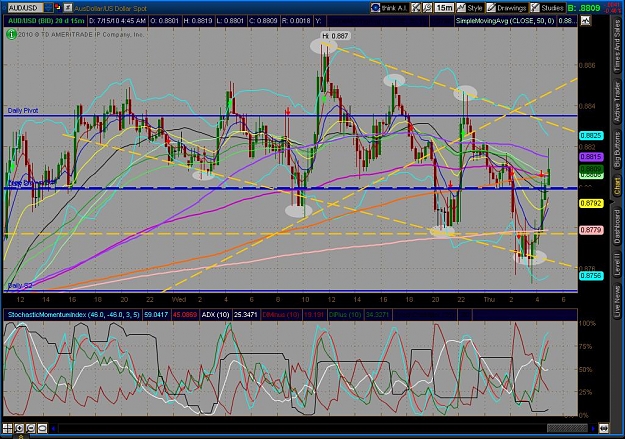Viewport: 625px width, 439px height.
Task: Click the Thu date label on time axis
Action: pos(489,299)
